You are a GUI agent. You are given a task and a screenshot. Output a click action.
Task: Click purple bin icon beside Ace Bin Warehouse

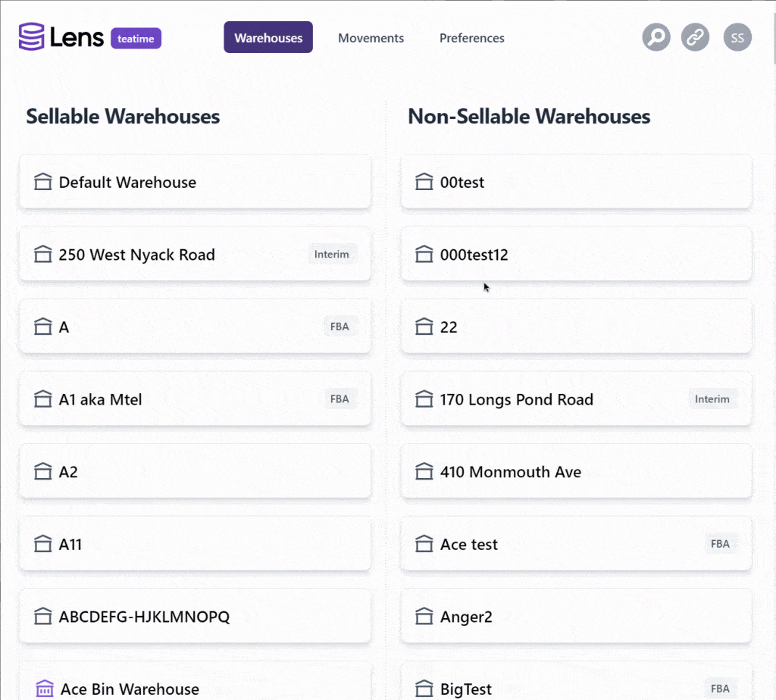pyautogui.click(x=45, y=688)
